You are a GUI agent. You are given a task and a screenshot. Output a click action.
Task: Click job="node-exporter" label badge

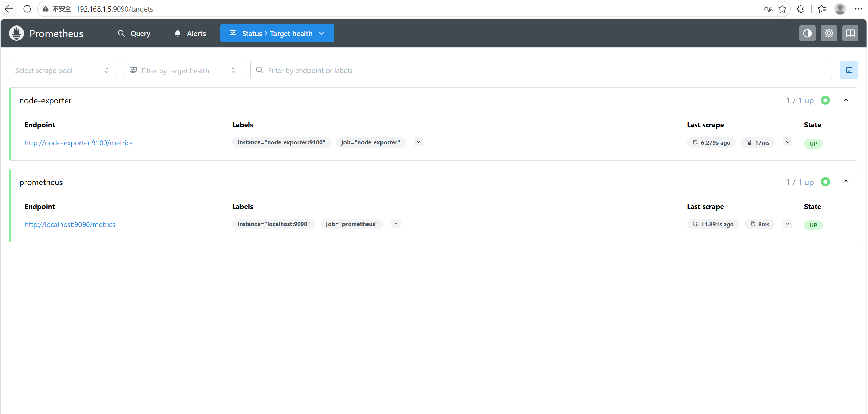371,142
